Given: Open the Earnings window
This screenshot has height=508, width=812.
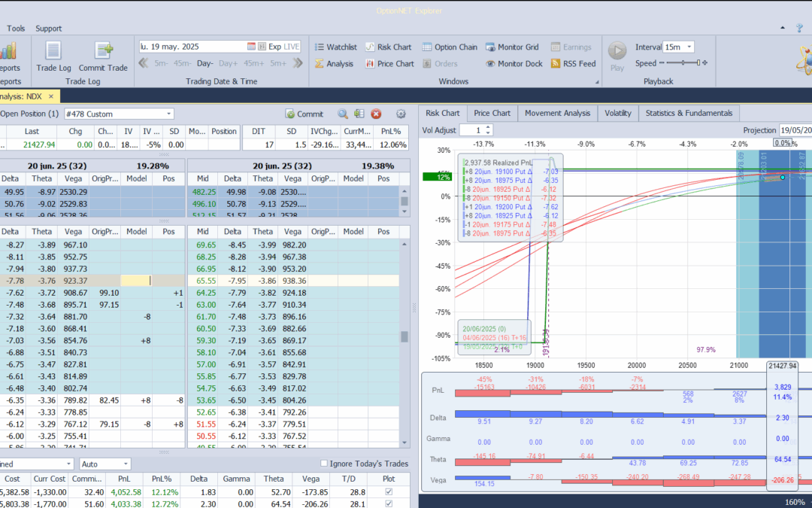Looking at the screenshot, I should (x=571, y=47).
